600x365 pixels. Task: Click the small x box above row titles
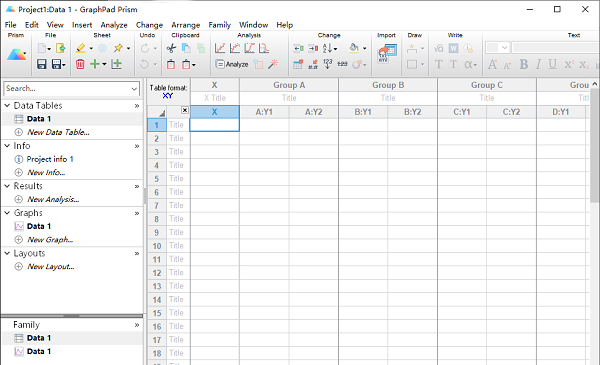pos(185,110)
